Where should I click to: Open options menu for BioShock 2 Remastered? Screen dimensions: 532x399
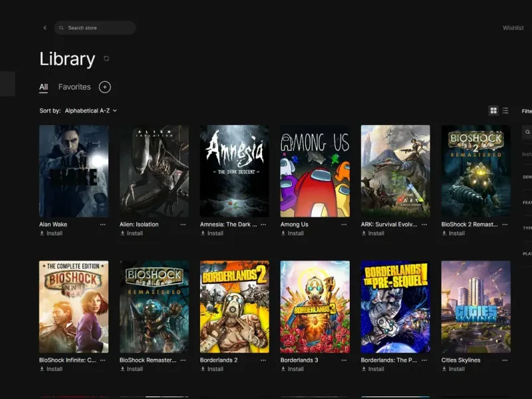(505, 225)
